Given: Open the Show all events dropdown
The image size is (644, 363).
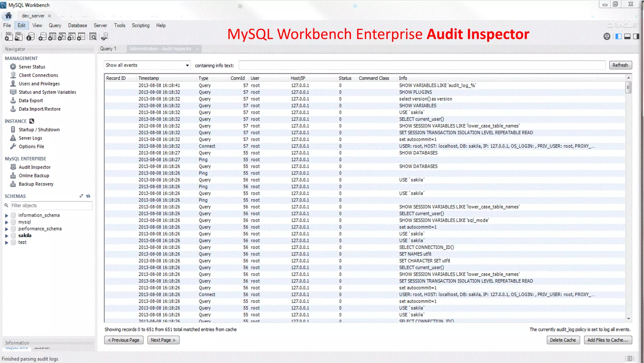Looking at the screenshot, I should (x=147, y=65).
